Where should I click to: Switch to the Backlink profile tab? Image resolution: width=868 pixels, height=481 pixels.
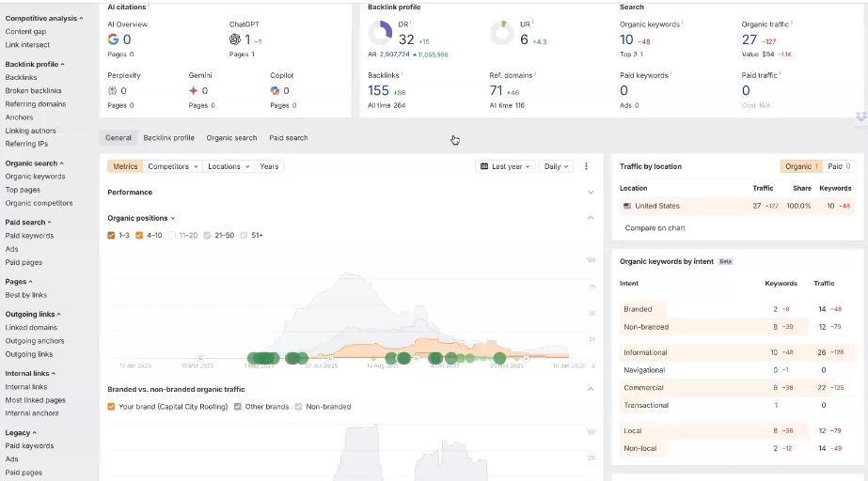pyautogui.click(x=168, y=138)
